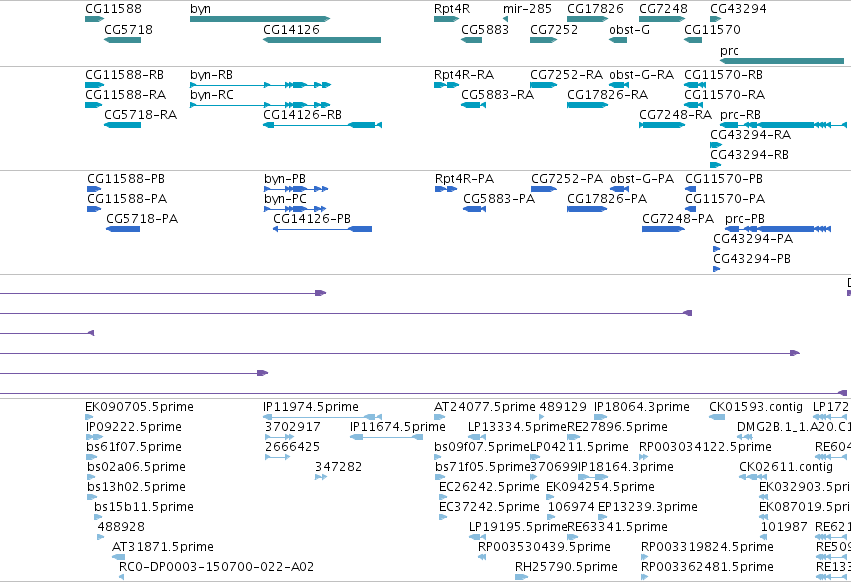The height and width of the screenshot is (582, 851).
Task: Select the CG17826-PA protein label
Action: click(x=607, y=199)
